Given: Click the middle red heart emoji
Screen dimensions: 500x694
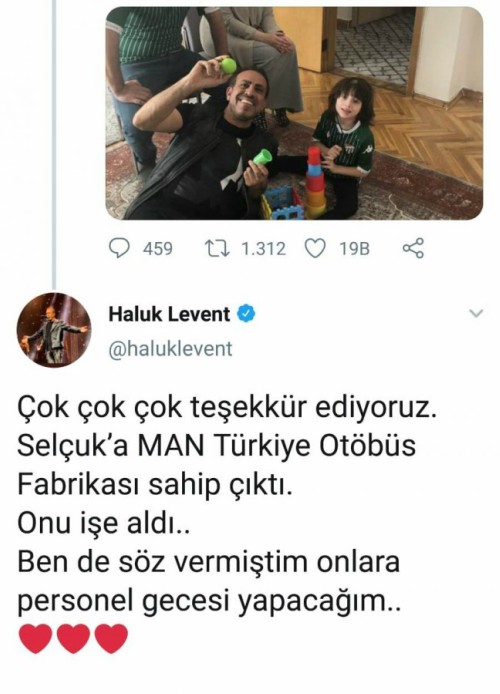Looking at the screenshot, I should [x=73, y=639].
